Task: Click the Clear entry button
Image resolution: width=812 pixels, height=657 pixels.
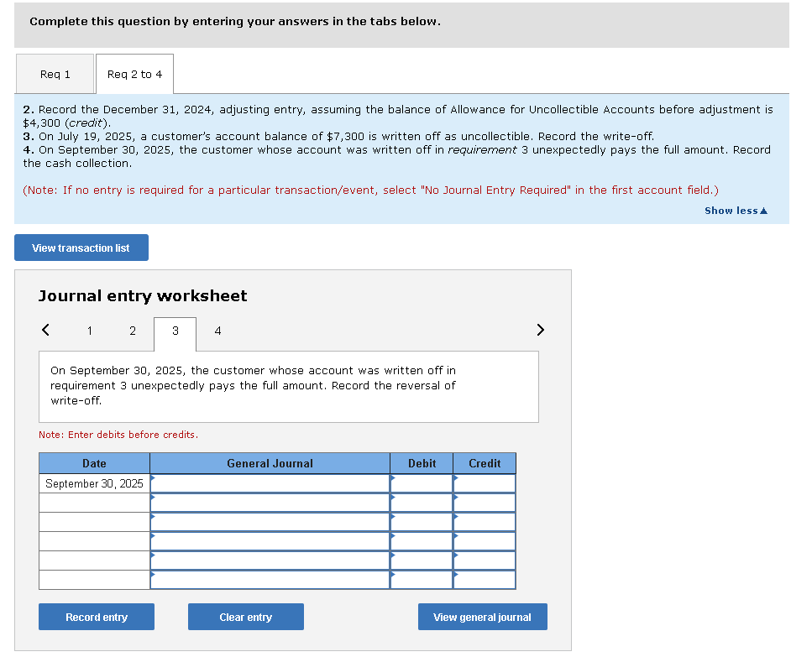Action: tap(246, 618)
